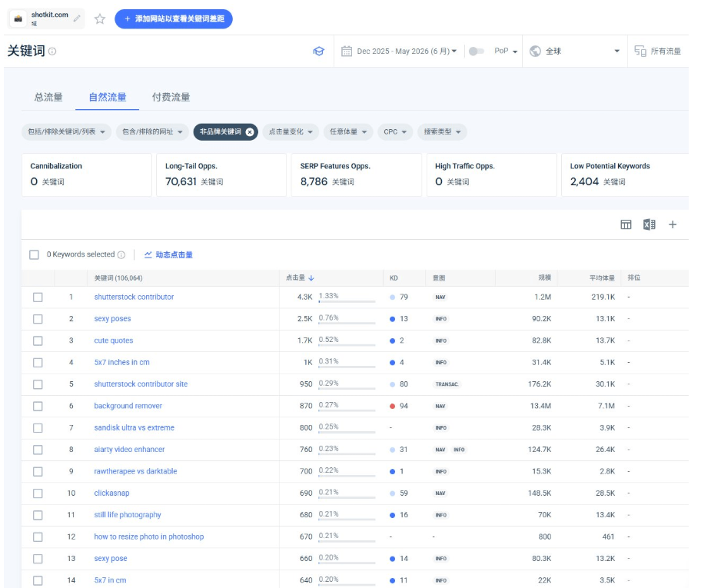Open the graduation cap learning icon

pos(319,51)
